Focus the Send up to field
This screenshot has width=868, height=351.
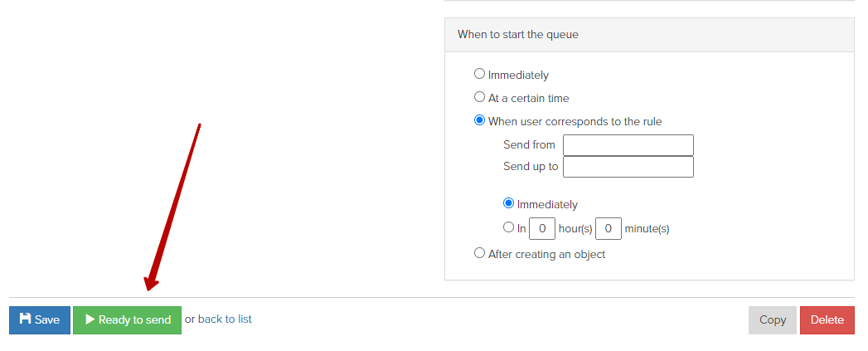pyautogui.click(x=628, y=166)
